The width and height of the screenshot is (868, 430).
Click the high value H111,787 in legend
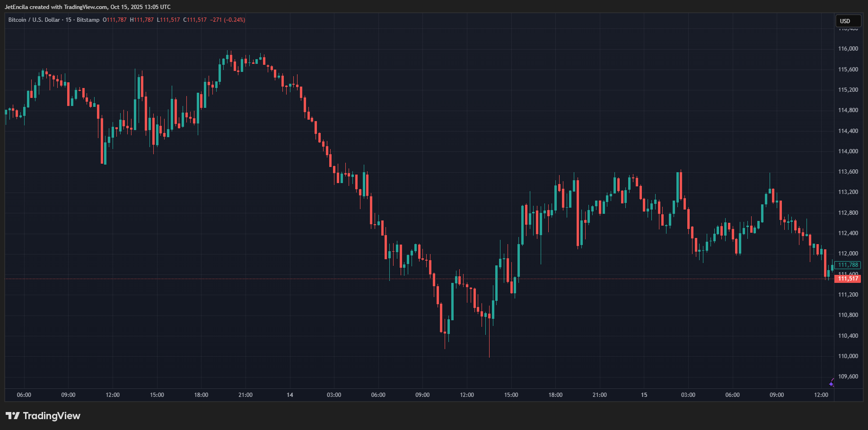[142, 20]
